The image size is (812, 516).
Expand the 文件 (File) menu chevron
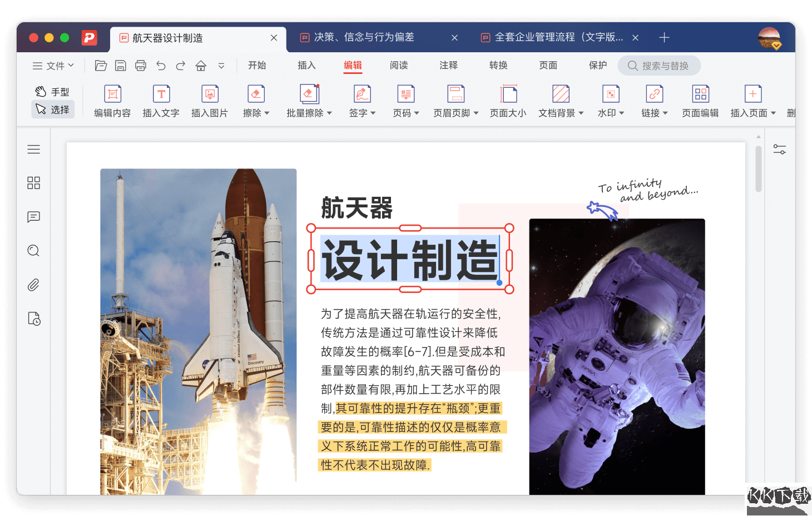coord(71,66)
